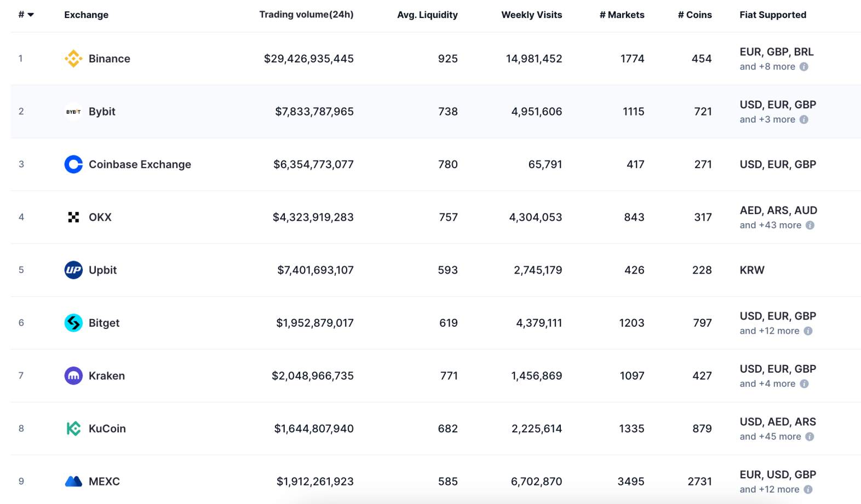Select Kraken volume $2,048,966,735
Viewport: 861px width, 504px height.
[313, 376]
